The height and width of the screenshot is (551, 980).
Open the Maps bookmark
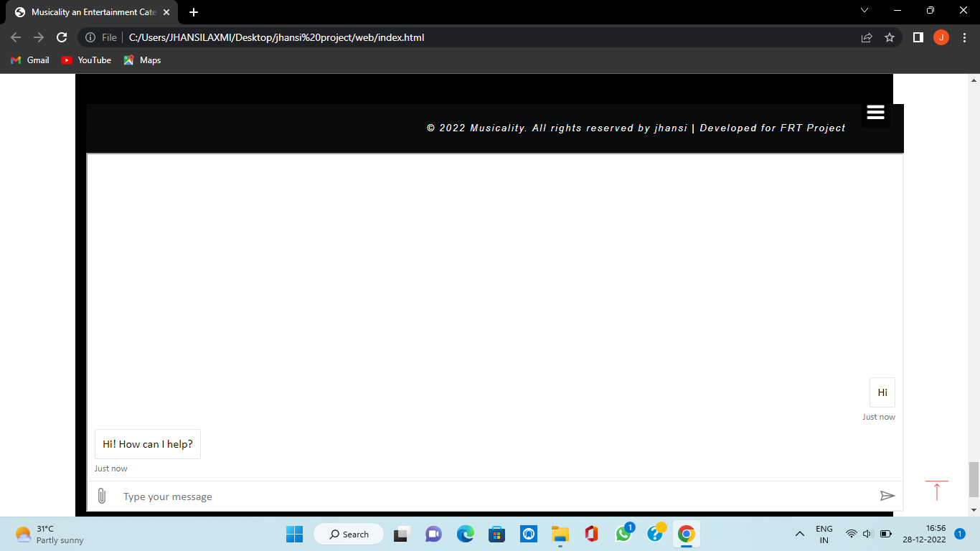[141, 60]
